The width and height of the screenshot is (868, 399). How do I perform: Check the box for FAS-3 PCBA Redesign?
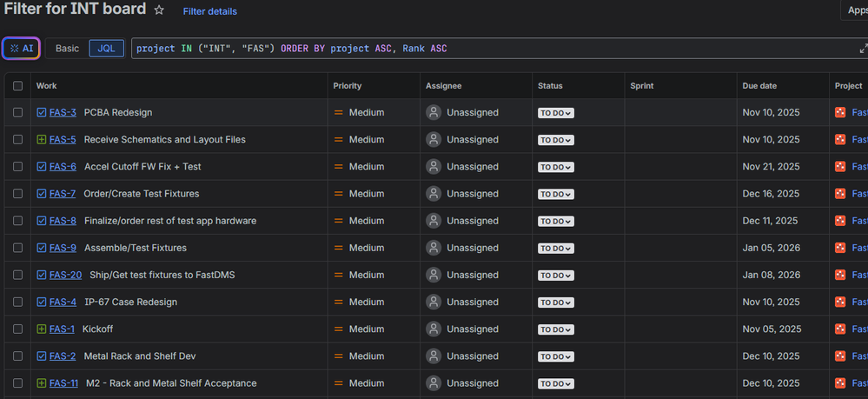click(17, 112)
